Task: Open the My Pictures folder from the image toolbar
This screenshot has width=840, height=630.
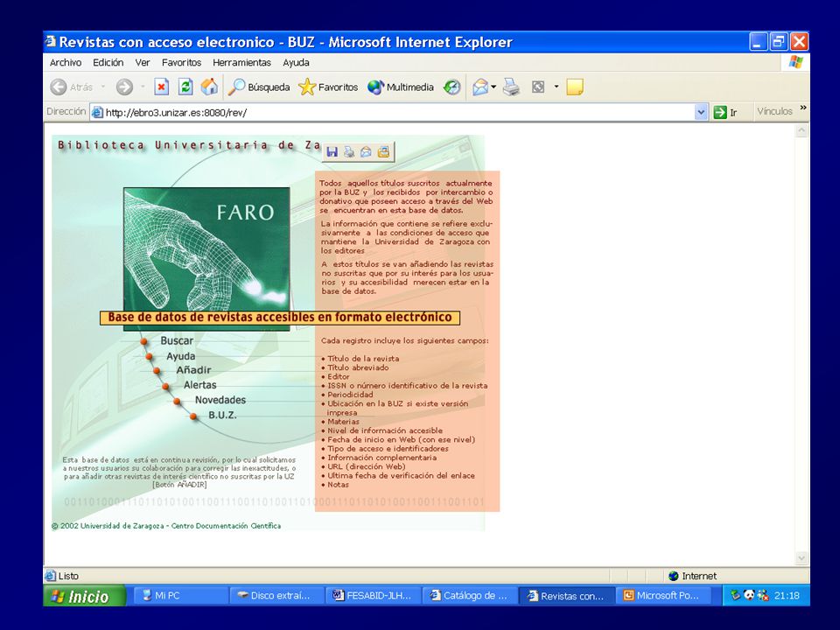Action: click(383, 152)
